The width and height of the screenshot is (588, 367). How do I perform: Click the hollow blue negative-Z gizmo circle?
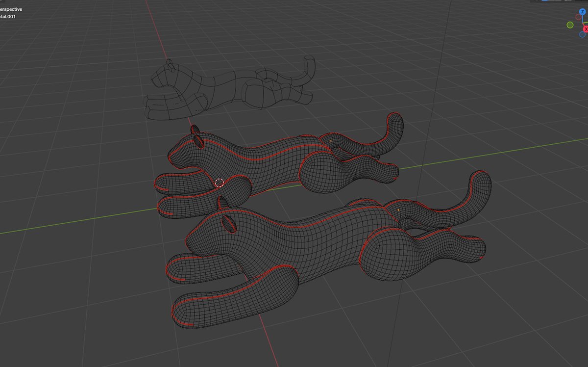(x=582, y=34)
